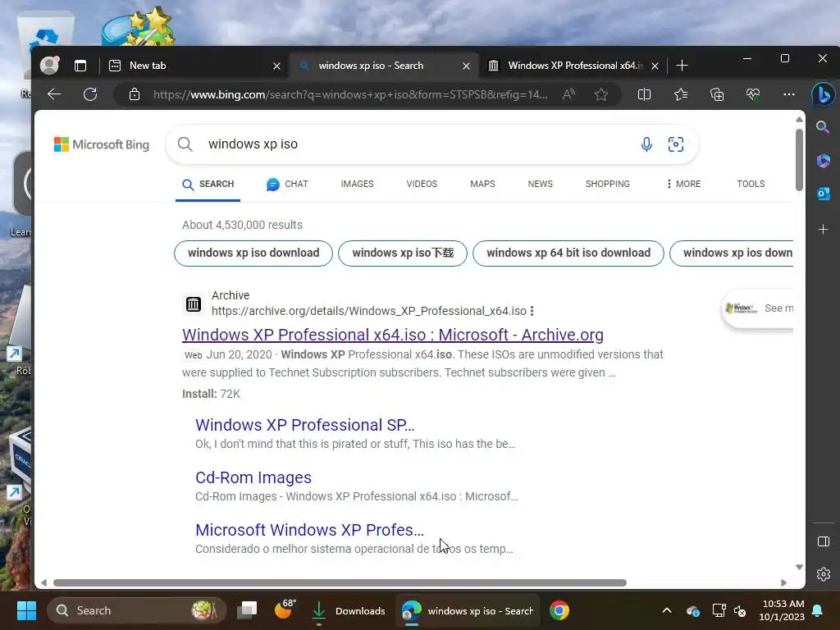The image size is (840, 630).
Task: Open split screen view icon
Action: (645, 95)
